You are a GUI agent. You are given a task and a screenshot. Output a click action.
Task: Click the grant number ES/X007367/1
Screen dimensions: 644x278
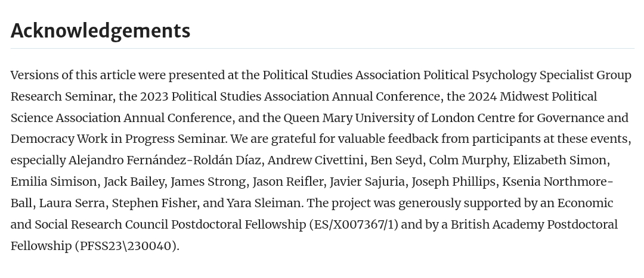coord(354,225)
